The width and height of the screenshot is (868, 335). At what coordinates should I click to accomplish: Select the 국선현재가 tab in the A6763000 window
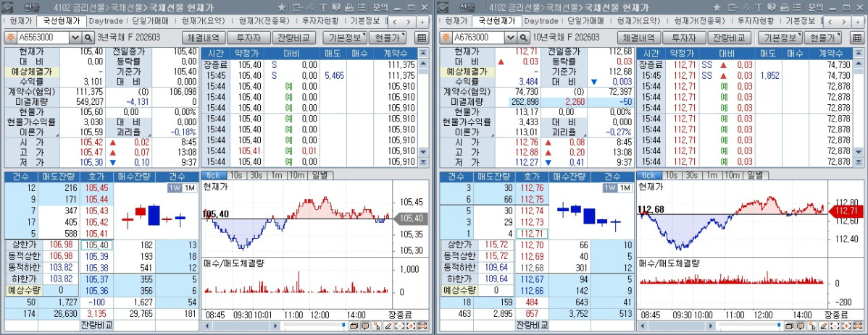(x=496, y=21)
